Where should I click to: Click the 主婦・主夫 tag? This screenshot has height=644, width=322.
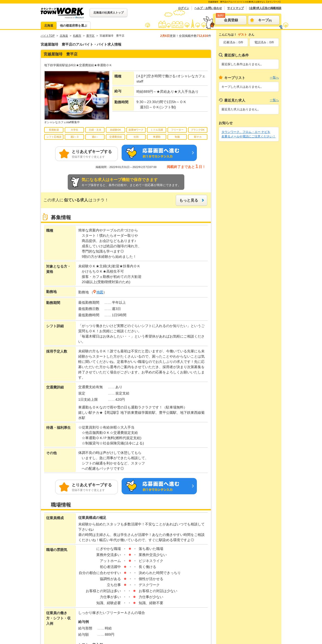point(95,130)
